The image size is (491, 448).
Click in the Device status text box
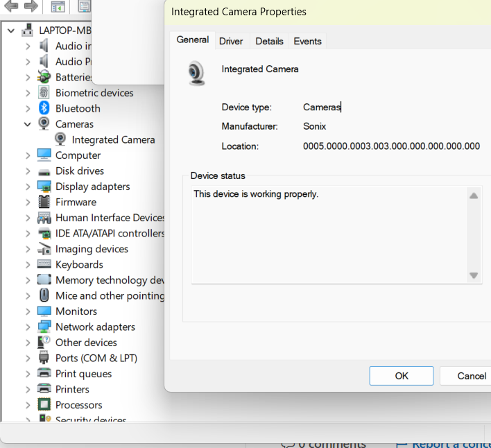(329, 235)
